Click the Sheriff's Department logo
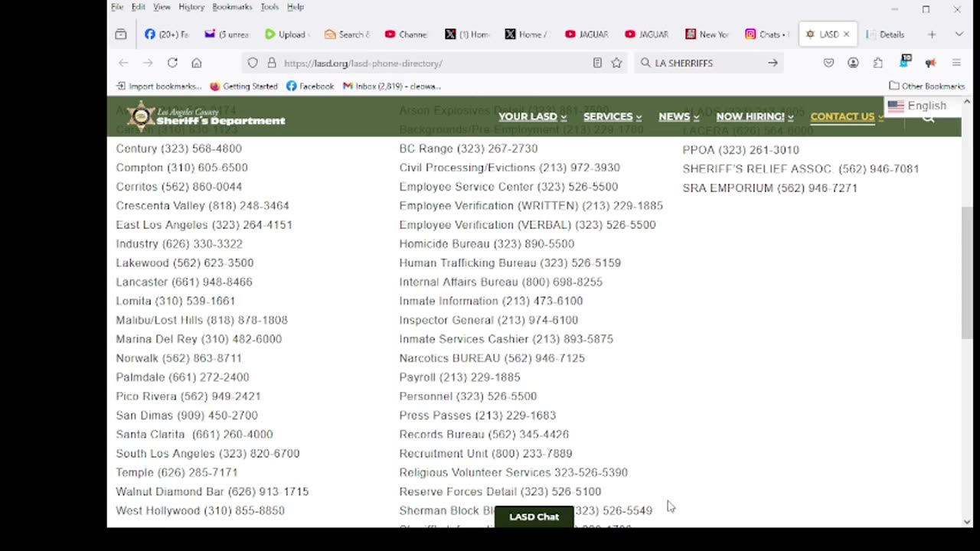 (207, 116)
